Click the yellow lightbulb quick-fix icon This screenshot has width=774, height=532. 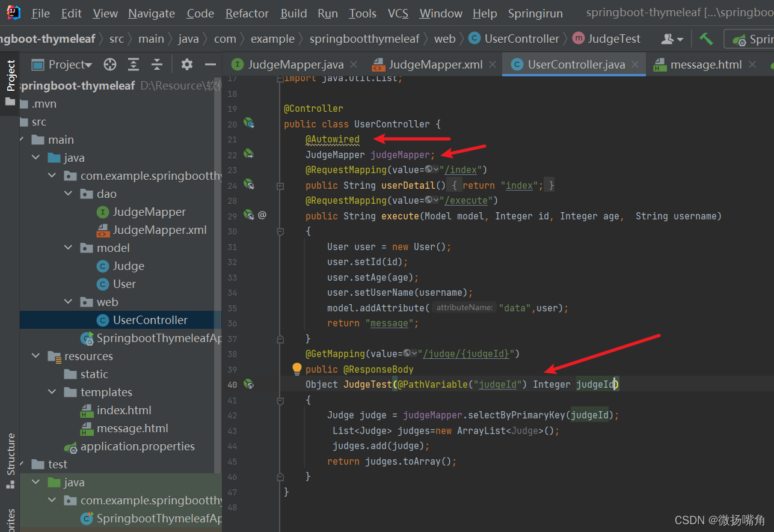pyautogui.click(x=296, y=368)
